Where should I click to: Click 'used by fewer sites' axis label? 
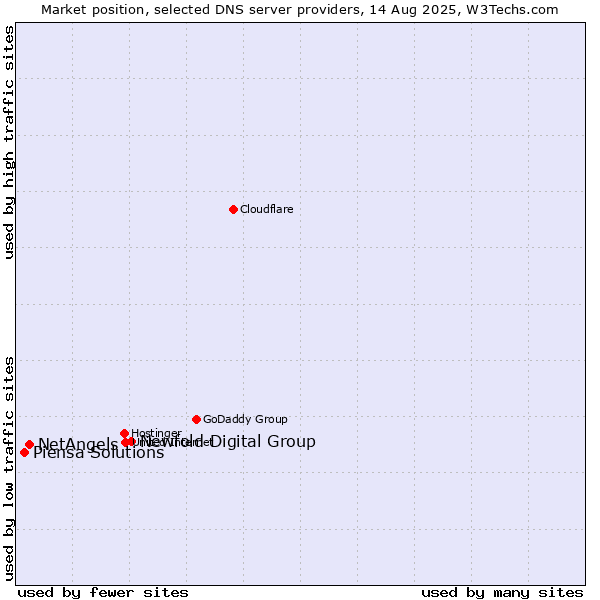tap(103, 593)
